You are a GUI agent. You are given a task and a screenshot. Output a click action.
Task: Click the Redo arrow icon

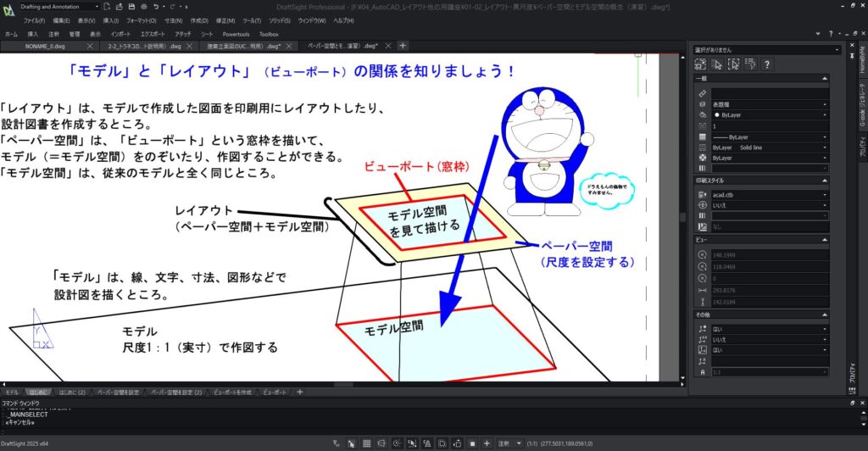pos(172,7)
